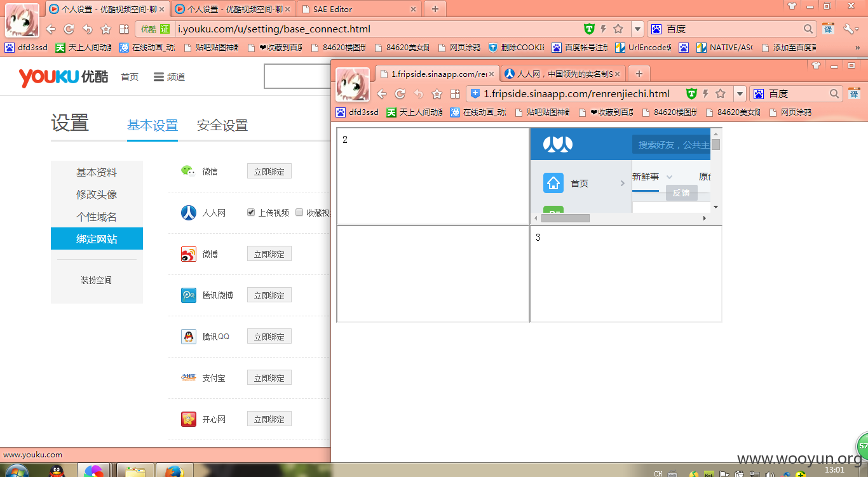Screen dimensions: 868x477
Task: Open translate icon in Youku window toolbar
Action: click(x=828, y=29)
